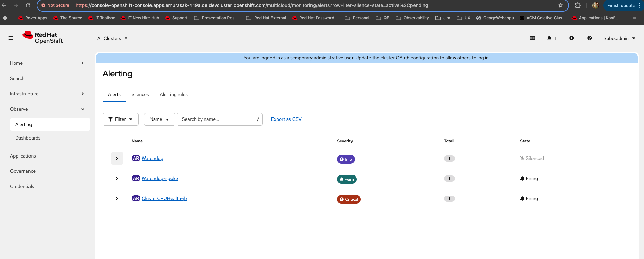
Task: Open the OcpqeWebapps bookmark
Action: click(x=495, y=18)
